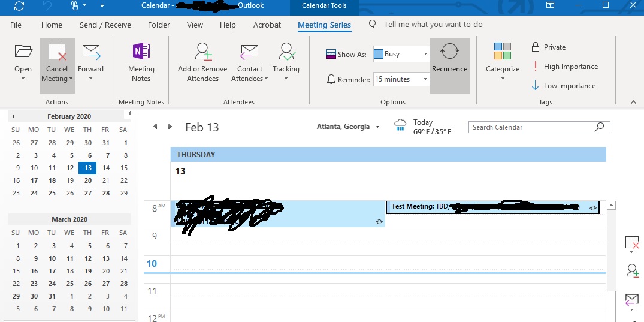Open the Acrobat tab
Image resolution: width=644 pixels, height=322 pixels.
267,25
